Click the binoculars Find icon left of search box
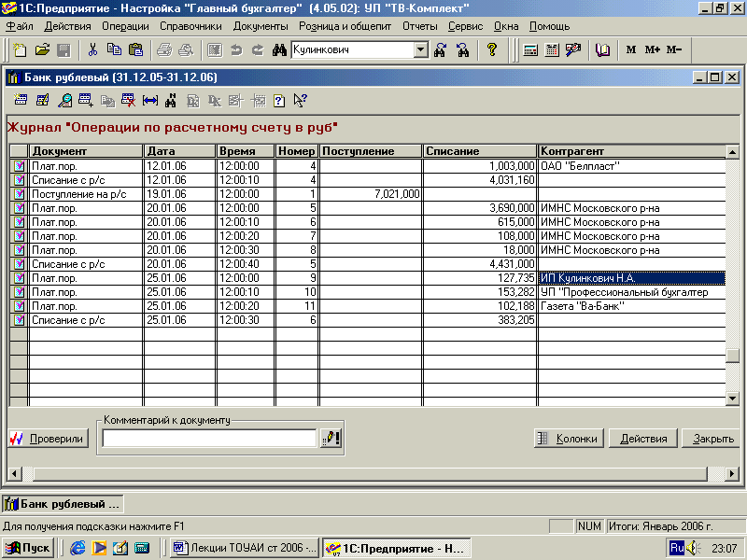 [279, 49]
